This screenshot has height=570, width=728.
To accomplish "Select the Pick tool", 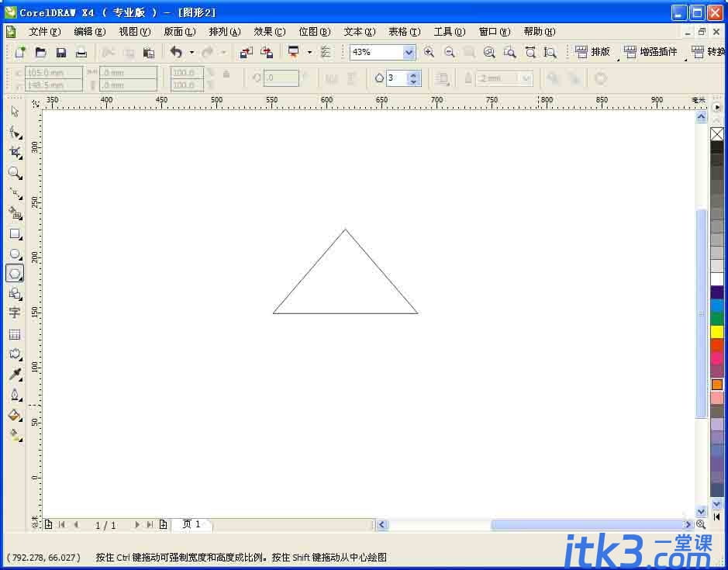I will click(15, 112).
